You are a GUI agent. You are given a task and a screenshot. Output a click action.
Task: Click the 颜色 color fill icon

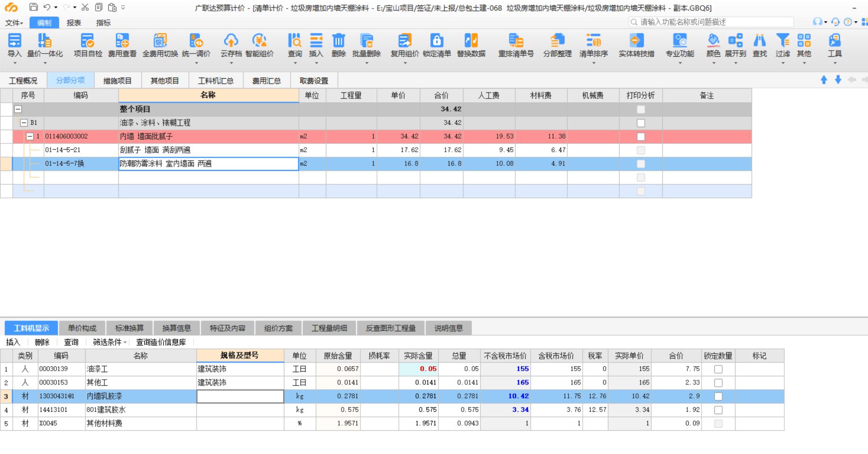click(x=713, y=41)
